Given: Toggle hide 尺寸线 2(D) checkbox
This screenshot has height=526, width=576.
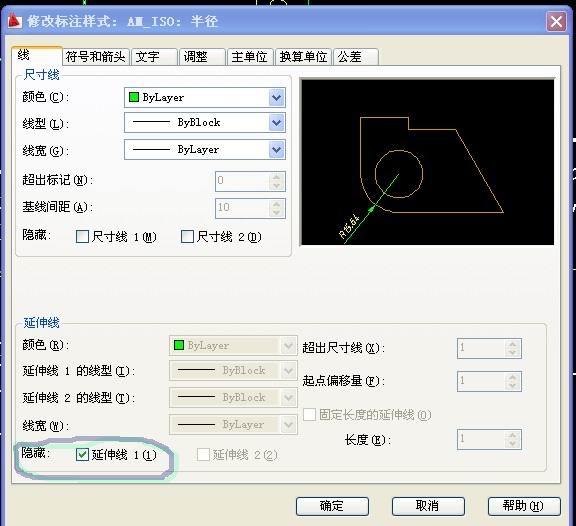Looking at the screenshot, I should pyautogui.click(x=187, y=237).
